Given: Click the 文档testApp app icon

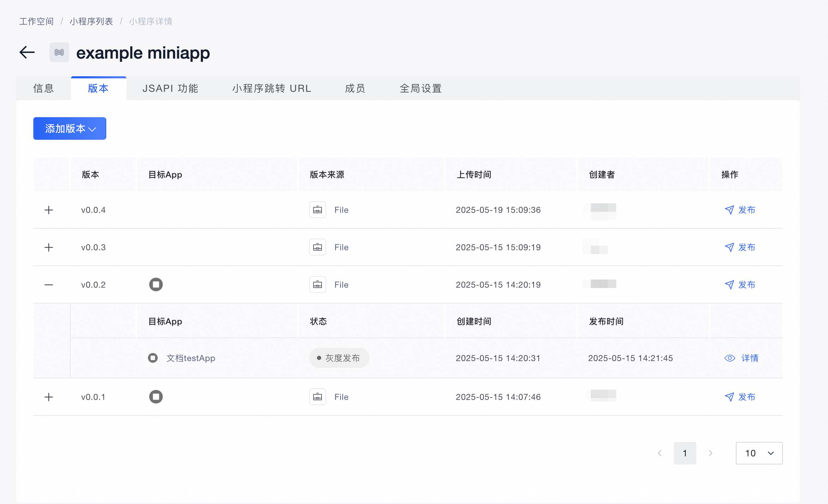Looking at the screenshot, I should coord(153,358).
